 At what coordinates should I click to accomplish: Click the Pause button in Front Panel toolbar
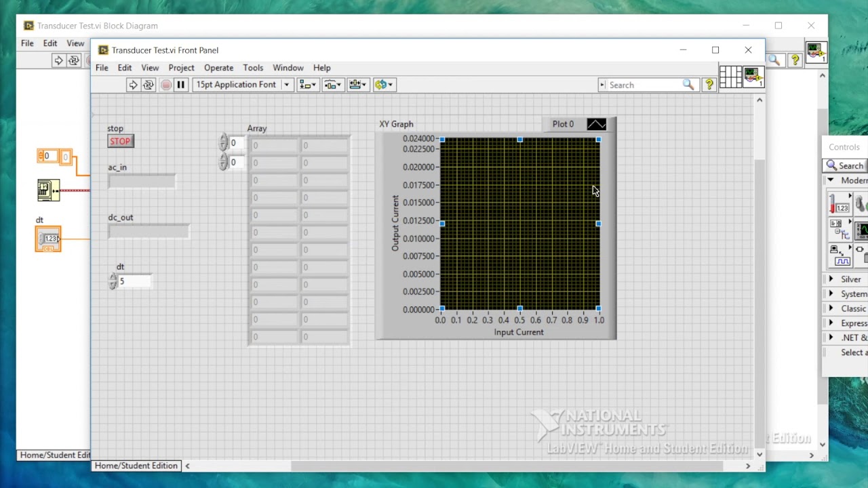point(181,85)
